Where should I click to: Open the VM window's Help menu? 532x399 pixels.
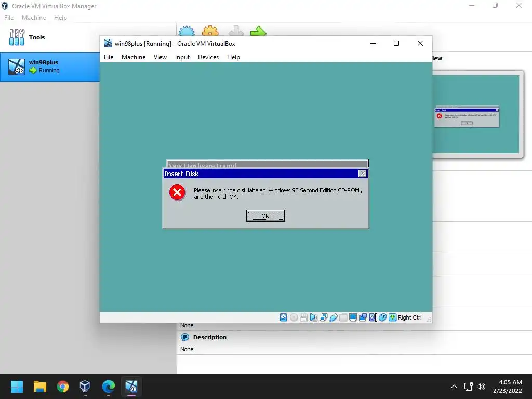click(x=233, y=57)
